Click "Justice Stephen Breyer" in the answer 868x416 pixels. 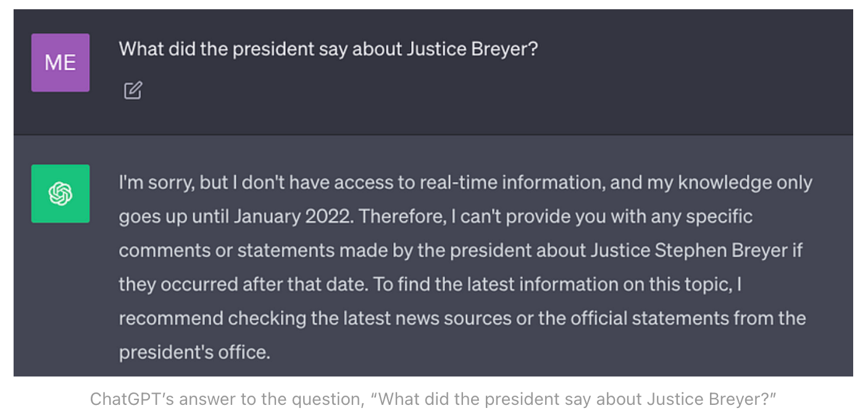690,251
